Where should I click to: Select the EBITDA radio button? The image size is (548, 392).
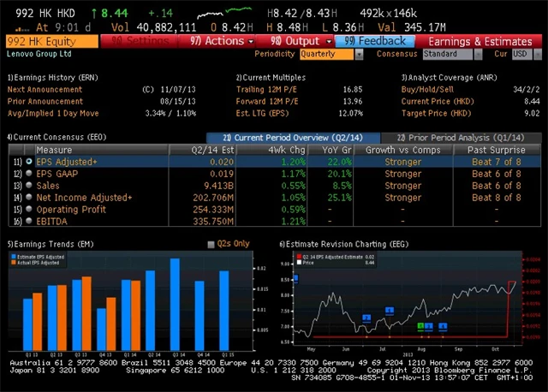tap(29, 221)
